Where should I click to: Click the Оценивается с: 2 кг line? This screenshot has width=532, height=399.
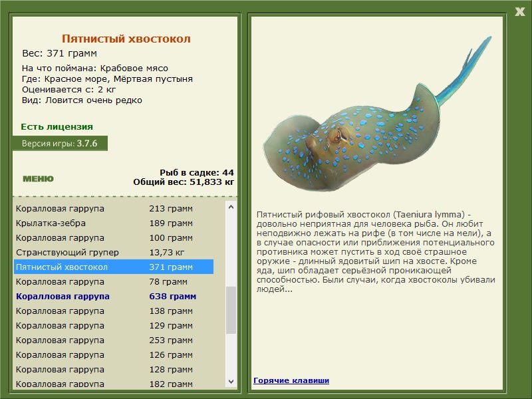[x=69, y=90]
